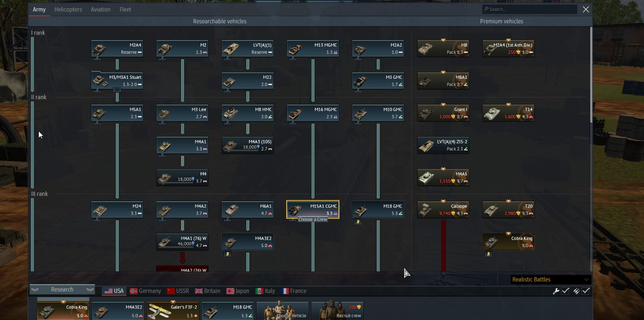The image size is (644, 320).
Task: Select the Galer's F3F-2 crew slot
Action: coord(173,311)
